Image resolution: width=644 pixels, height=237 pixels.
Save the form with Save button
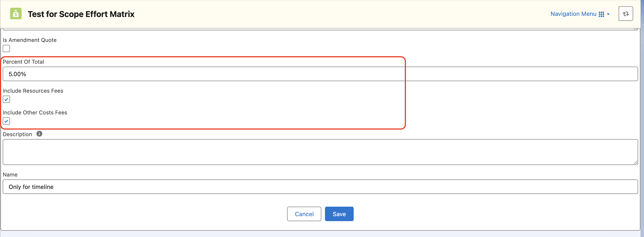[x=339, y=214]
